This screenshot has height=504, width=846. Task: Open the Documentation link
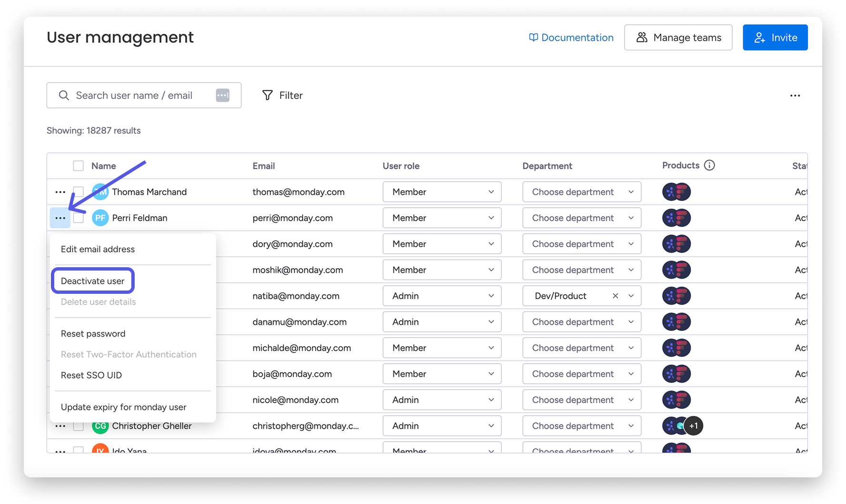tap(571, 38)
